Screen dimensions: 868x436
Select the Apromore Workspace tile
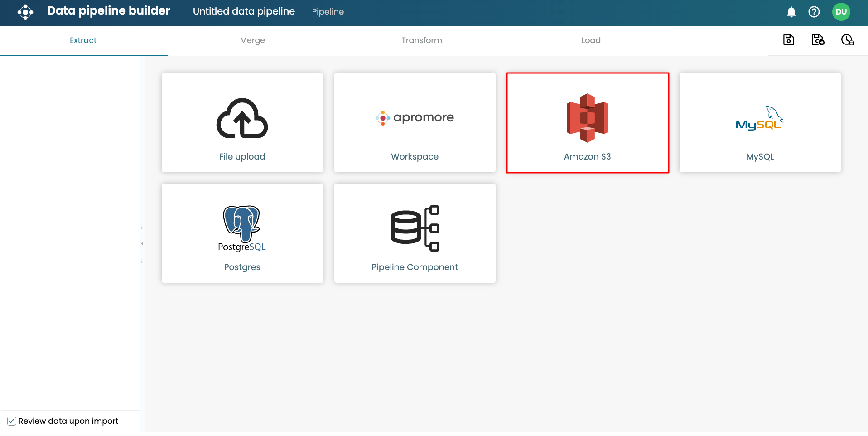[415, 122]
